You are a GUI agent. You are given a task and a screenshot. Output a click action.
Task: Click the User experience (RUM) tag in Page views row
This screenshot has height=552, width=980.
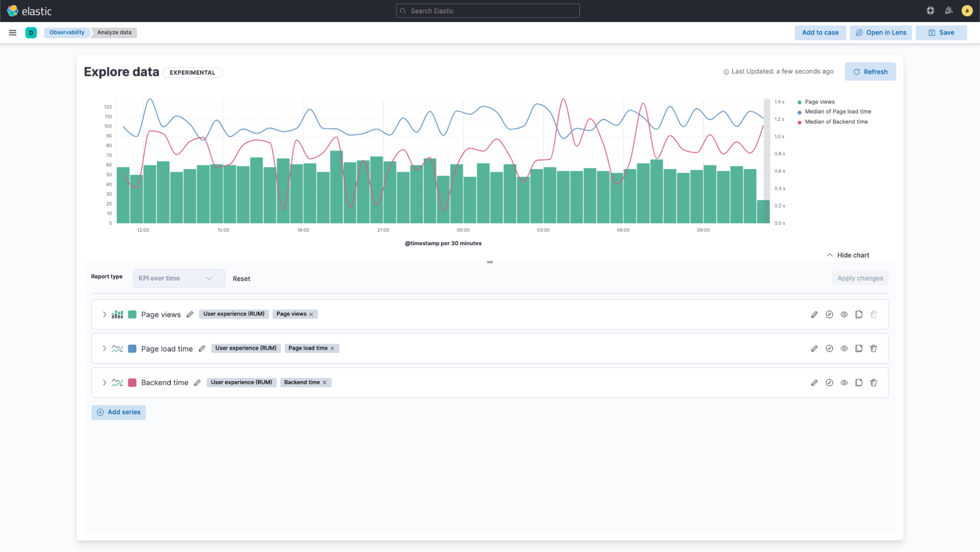tap(234, 314)
